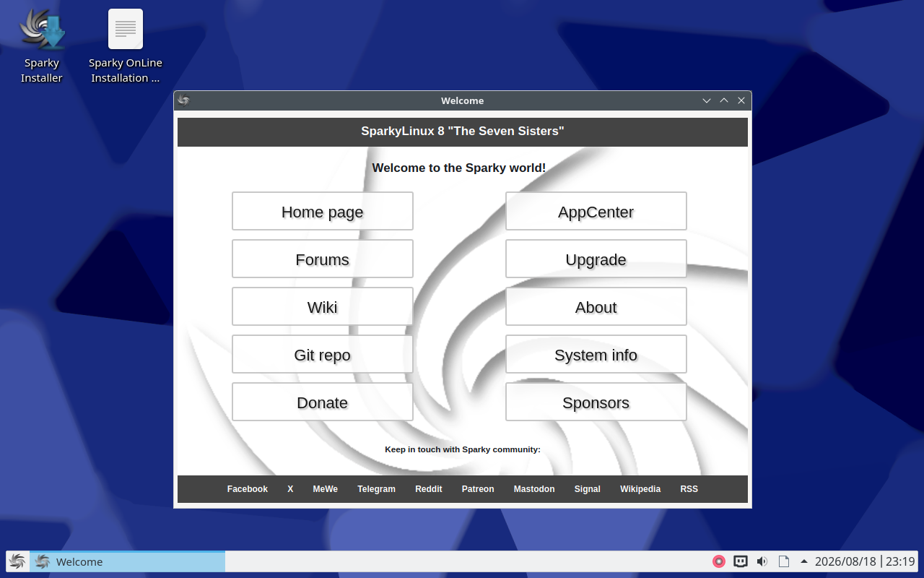
Task: Click the "Welcome to the Sparky world!" text
Action: 459,168
